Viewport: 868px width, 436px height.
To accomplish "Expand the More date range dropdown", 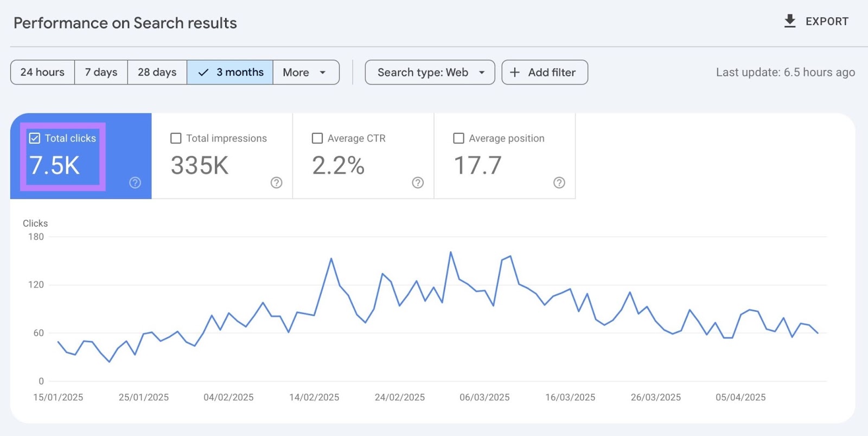I will (x=305, y=72).
